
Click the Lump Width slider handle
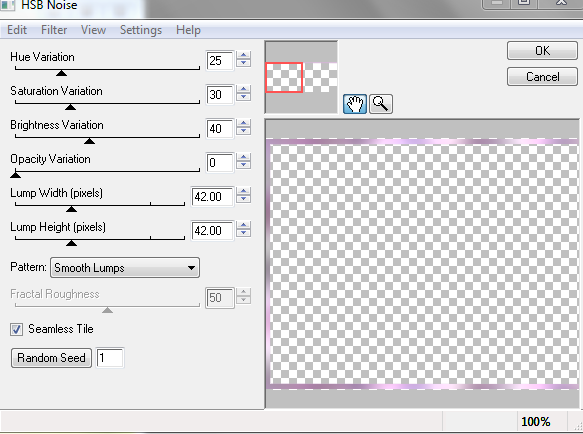point(71,209)
